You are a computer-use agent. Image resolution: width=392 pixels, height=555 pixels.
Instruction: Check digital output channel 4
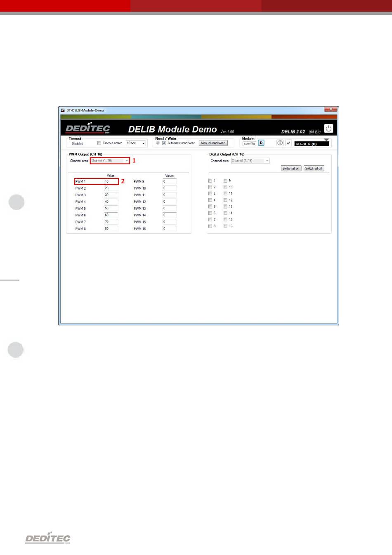pyautogui.click(x=210, y=200)
